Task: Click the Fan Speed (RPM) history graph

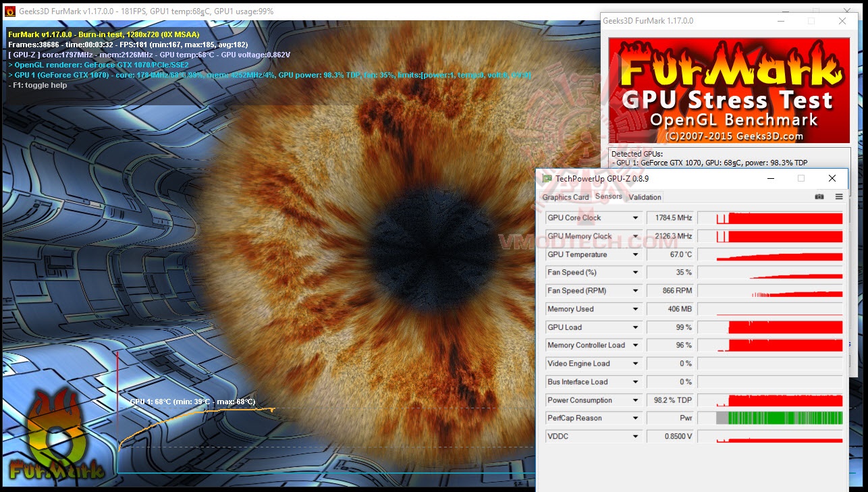Action: click(x=770, y=291)
